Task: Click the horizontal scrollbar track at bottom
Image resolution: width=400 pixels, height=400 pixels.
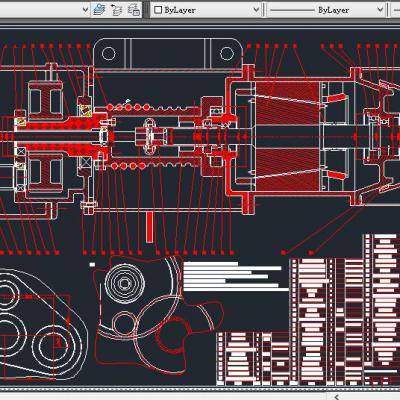Action: click(x=167, y=397)
